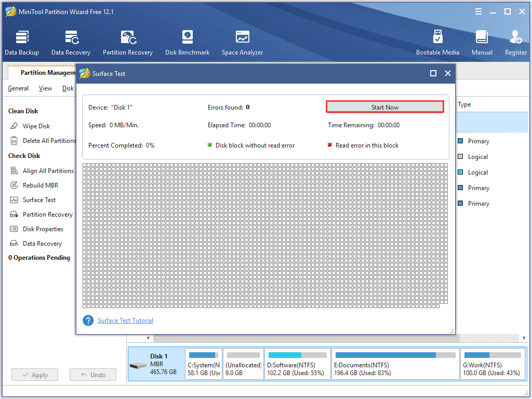Select Disk Properties in the sidebar
Image resolution: width=532 pixels, height=399 pixels.
pyautogui.click(x=43, y=229)
